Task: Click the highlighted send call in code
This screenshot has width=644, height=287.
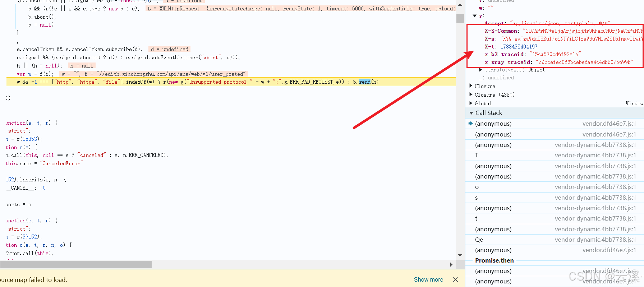Action: point(364,82)
